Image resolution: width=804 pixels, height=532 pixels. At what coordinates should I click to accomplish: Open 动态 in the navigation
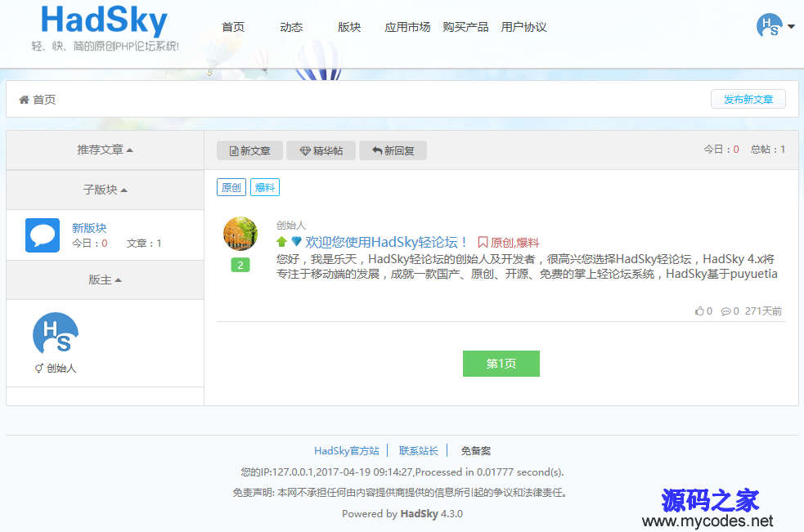point(291,27)
